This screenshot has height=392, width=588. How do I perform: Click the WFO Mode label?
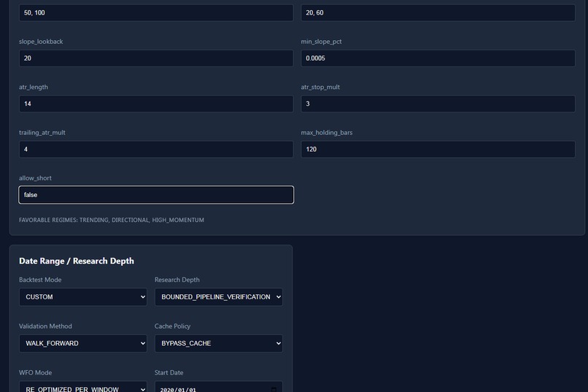(35, 372)
